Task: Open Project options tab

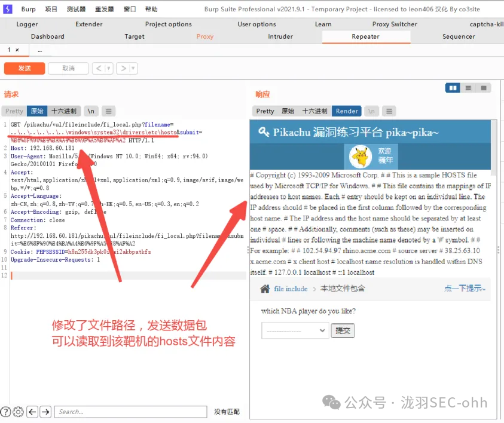Action: click(x=168, y=24)
